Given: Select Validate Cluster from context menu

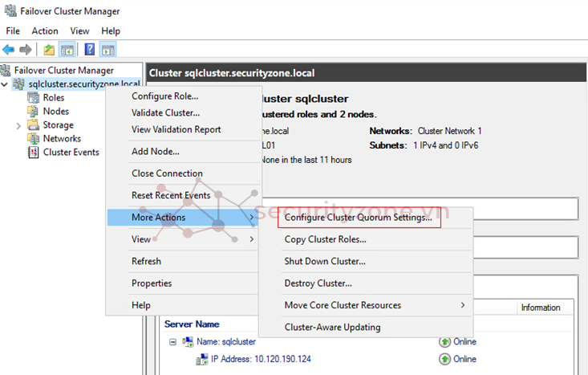Looking at the screenshot, I should [165, 113].
